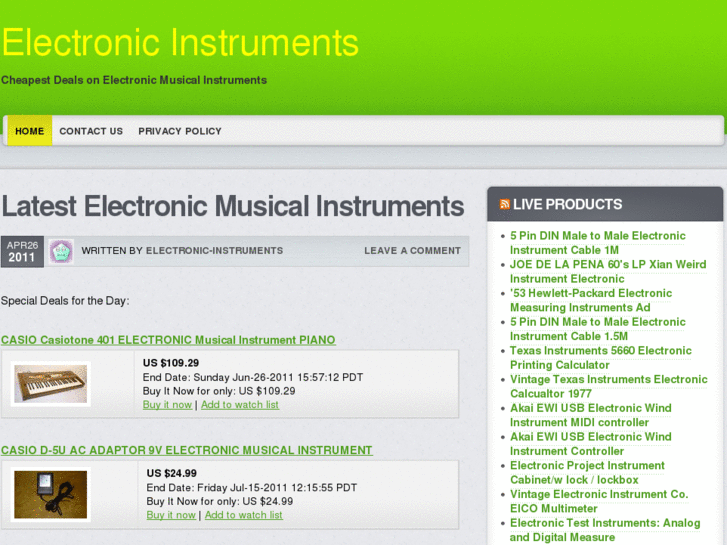The height and width of the screenshot is (545, 727).
Task: Open Electronic Project Instrument Cabinet lockbox link
Action: (x=587, y=473)
